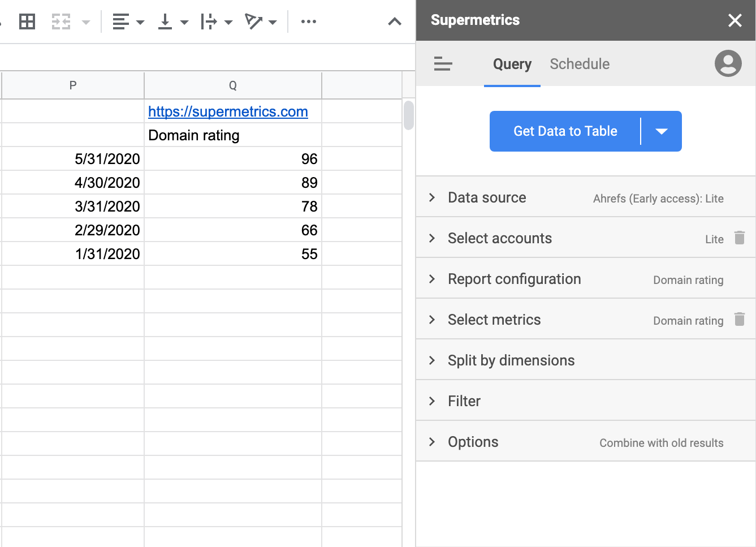
Task: Open vertical align dropdown arrow
Action: pos(184,23)
